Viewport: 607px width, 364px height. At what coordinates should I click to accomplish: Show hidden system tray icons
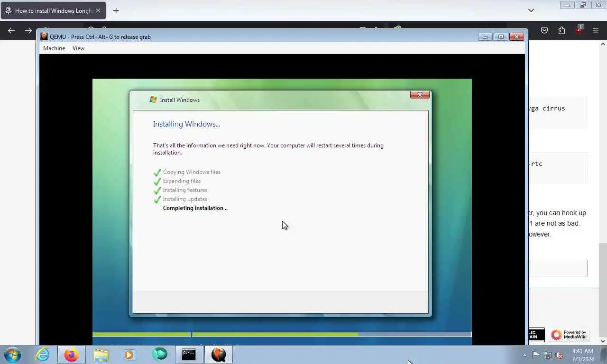point(524,355)
